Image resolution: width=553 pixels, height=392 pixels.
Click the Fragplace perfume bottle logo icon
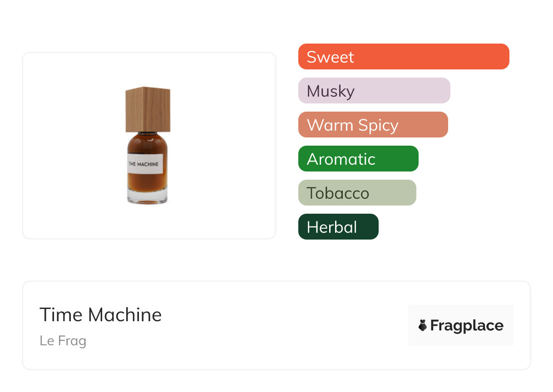coord(423,325)
